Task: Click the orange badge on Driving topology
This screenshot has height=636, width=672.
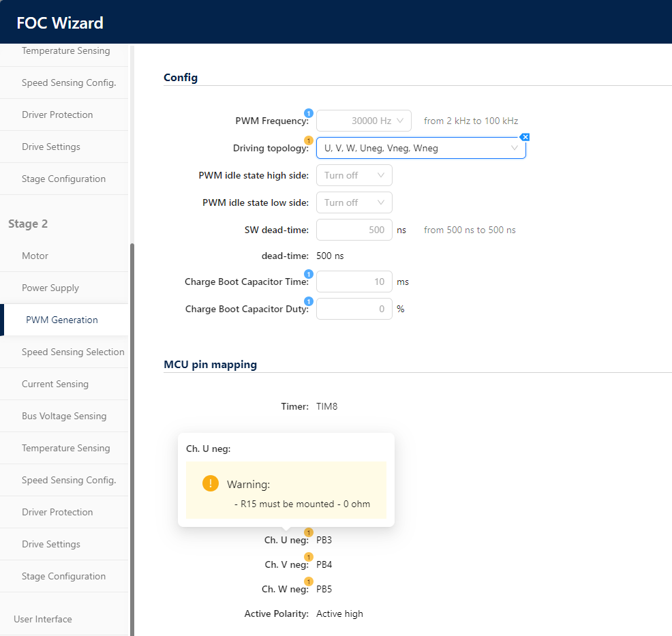Action: pos(308,140)
